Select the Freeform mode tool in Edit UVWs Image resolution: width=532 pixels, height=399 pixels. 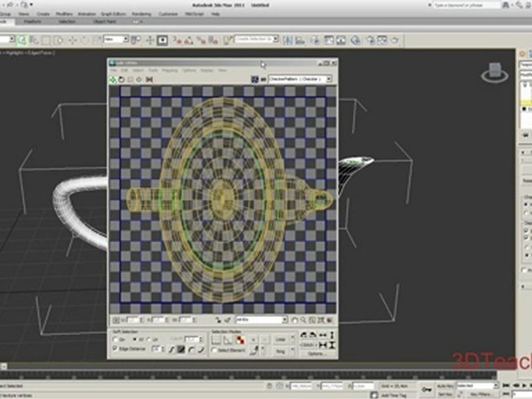click(x=139, y=79)
